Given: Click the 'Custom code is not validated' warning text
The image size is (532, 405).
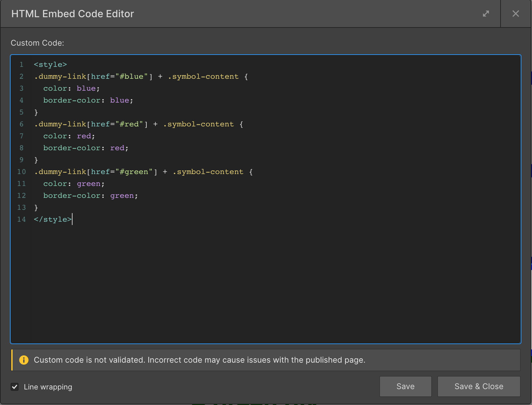Looking at the screenshot, I should point(199,360).
